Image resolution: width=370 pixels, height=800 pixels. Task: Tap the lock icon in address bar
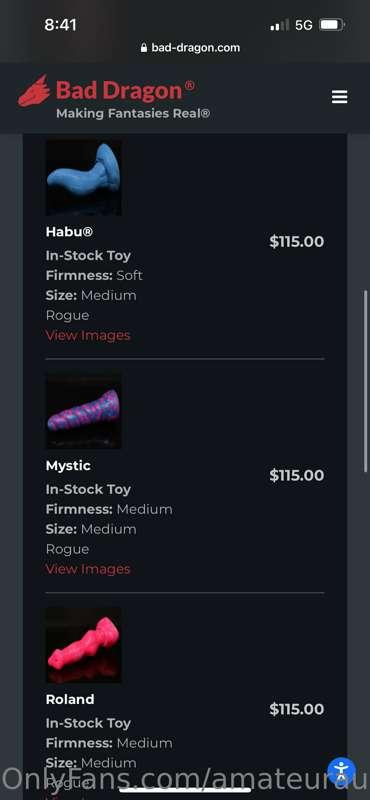pyautogui.click(x=143, y=48)
